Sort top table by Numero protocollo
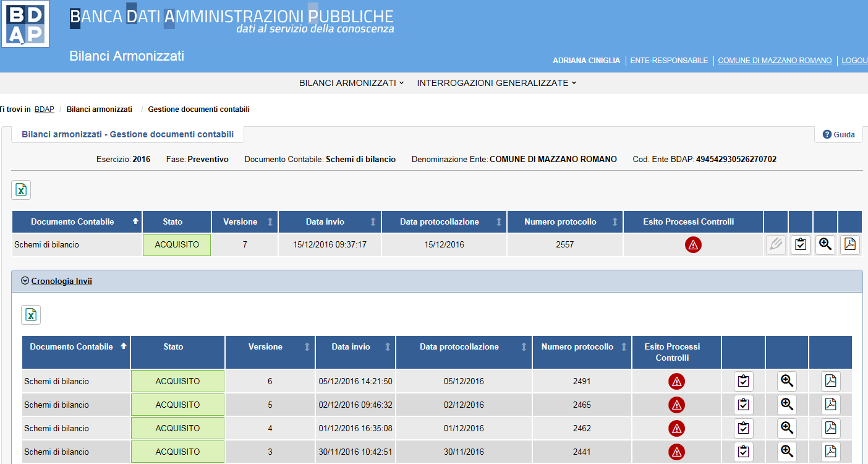Image resolution: width=868 pixels, height=464 pixels. click(565, 222)
